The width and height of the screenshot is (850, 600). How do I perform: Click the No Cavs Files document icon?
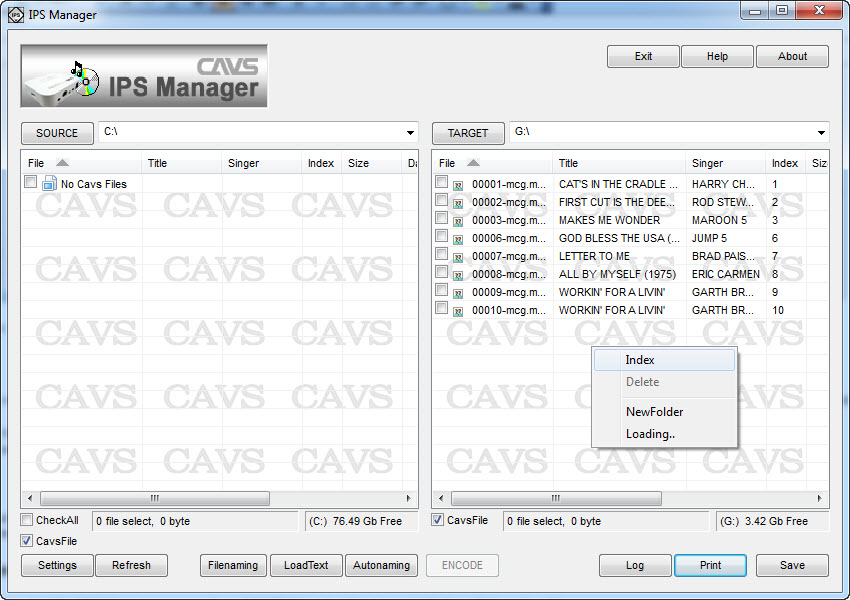(49, 184)
